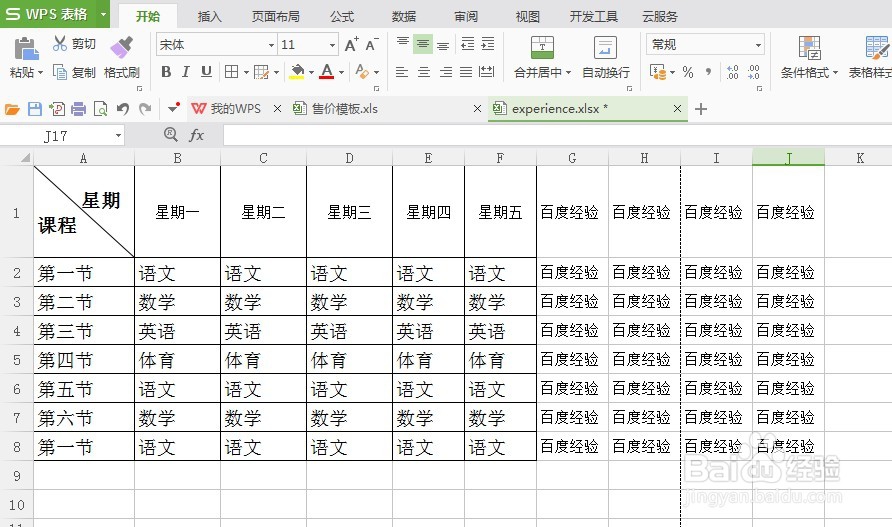Switch to the 插入 tab
Image resolution: width=892 pixels, height=527 pixels.
pyautogui.click(x=209, y=17)
